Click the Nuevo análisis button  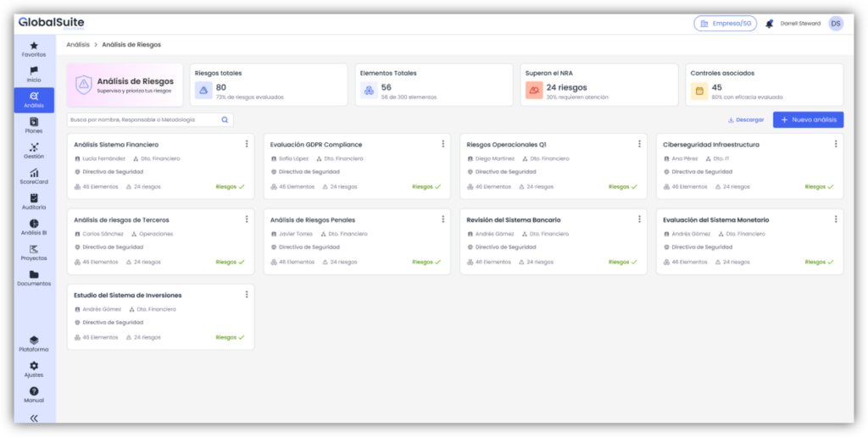tap(808, 120)
